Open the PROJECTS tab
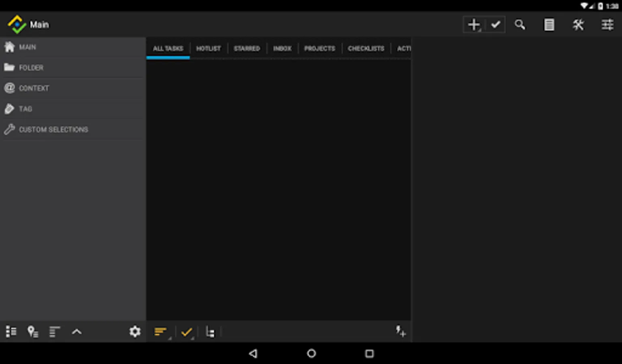 (320, 48)
